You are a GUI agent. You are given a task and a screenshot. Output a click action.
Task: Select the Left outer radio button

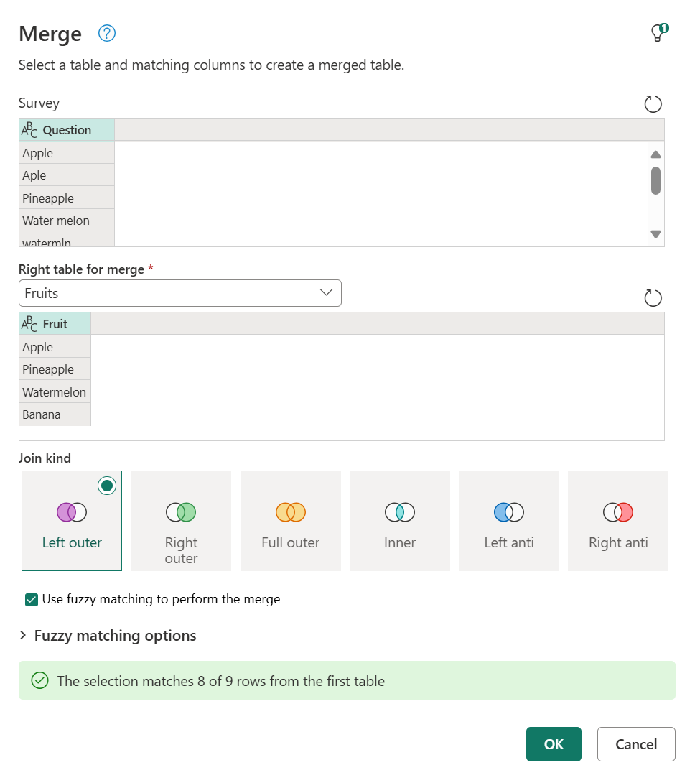click(x=107, y=486)
